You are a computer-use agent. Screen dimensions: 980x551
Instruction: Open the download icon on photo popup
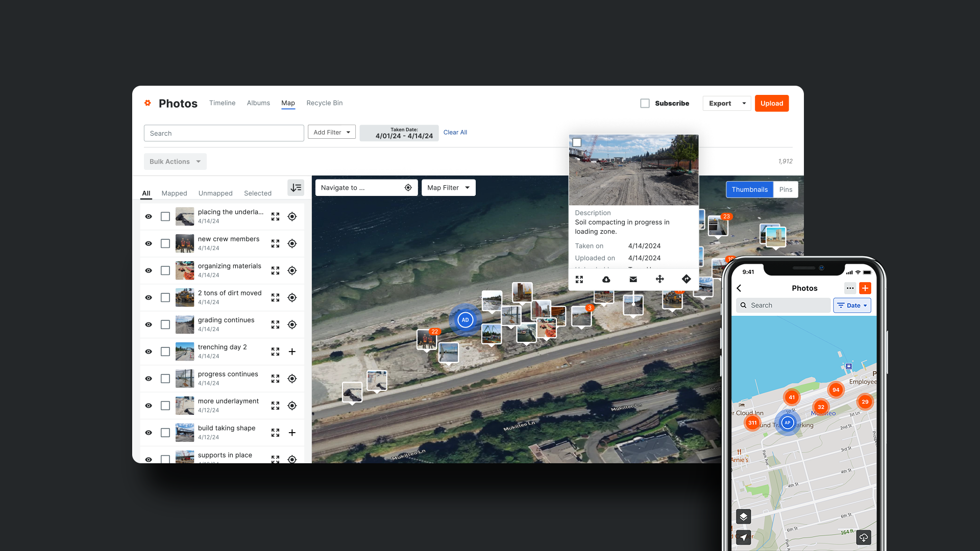point(606,280)
